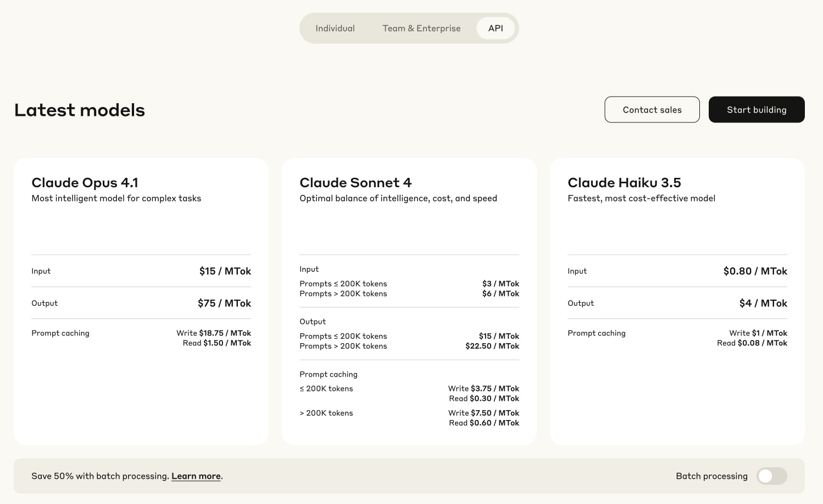Click the Sonnet input price $3 / MTok
The image size is (823, 504).
(x=501, y=283)
